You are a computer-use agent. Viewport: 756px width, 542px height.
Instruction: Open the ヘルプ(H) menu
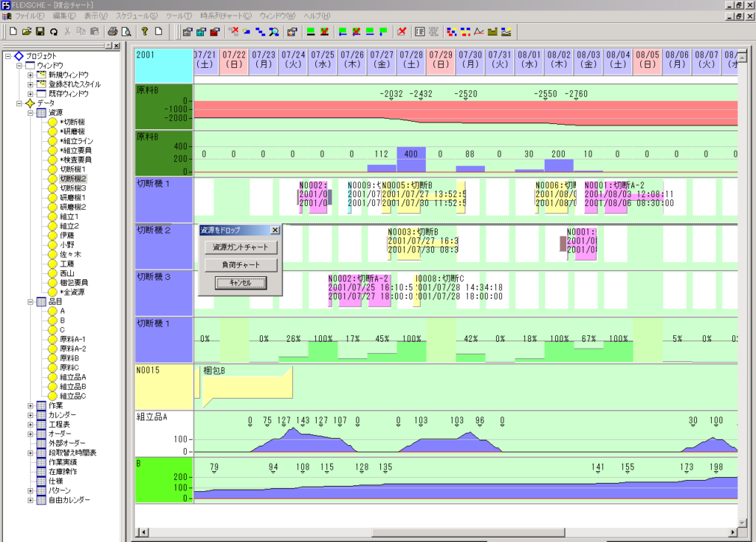pos(317,16)
